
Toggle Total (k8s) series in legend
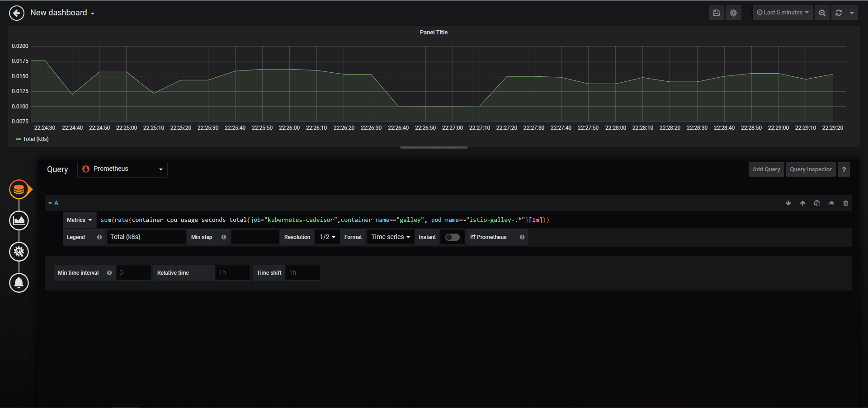coord(35,139)
